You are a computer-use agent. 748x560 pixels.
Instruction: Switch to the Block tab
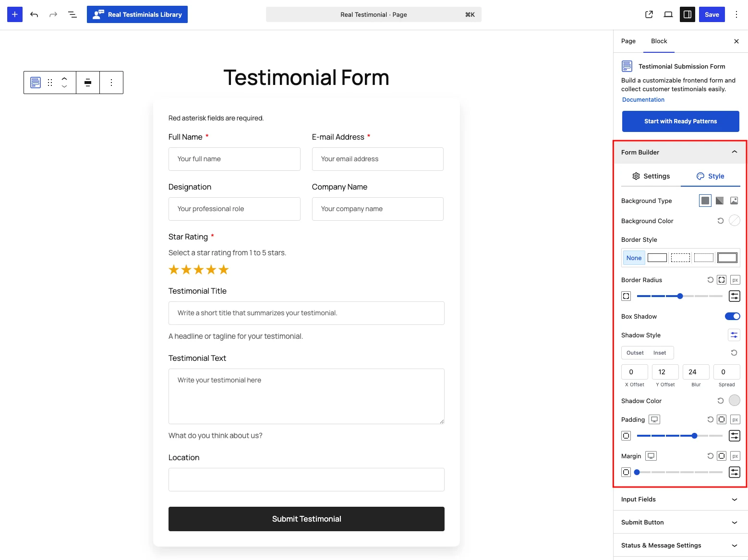pyautogui.click(x=659, y=41)
